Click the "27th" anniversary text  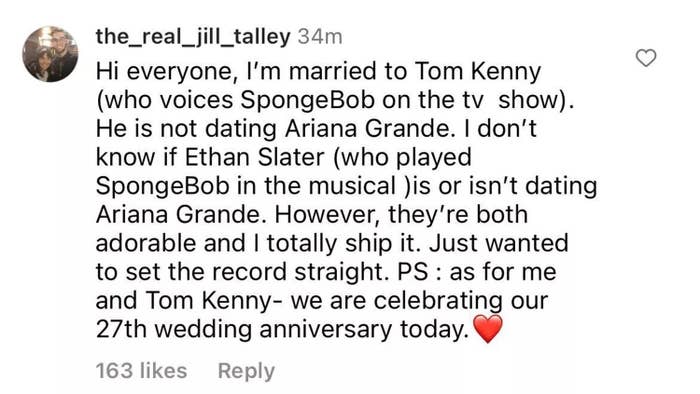point(121,329)
